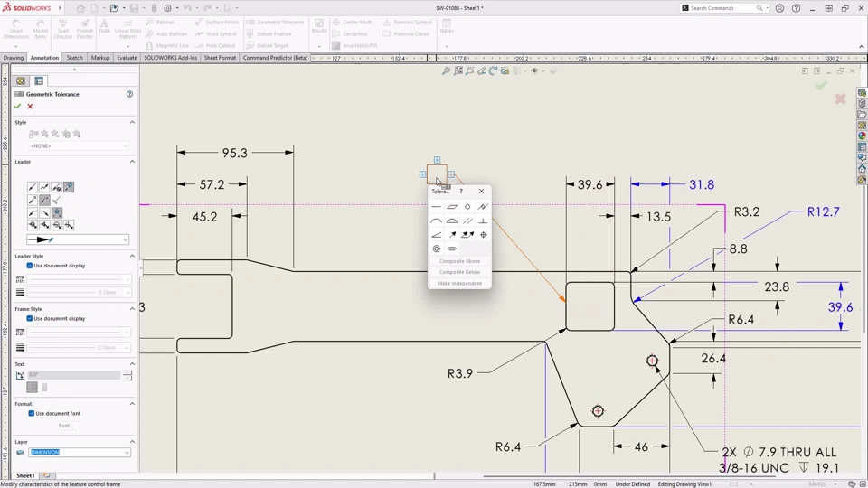This screenshot has height=488, width=868.
Task: Pick the Perpendicularity tolerance symbol
Action: (483, 221)
